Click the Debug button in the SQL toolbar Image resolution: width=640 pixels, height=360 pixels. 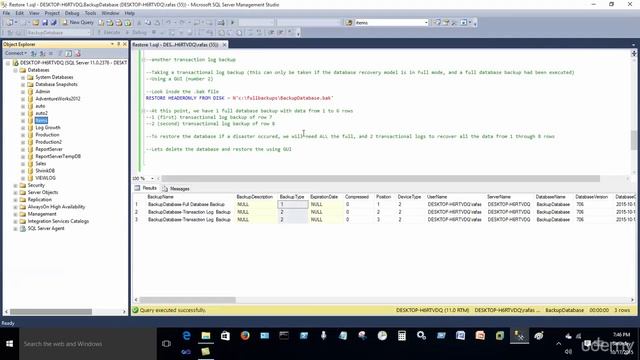[136, 32]
